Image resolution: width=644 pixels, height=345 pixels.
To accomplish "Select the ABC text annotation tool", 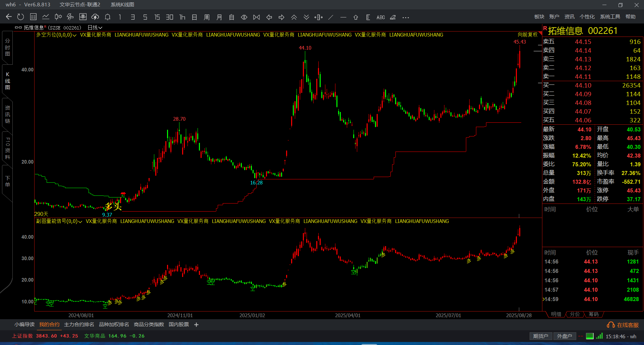I will pyautogui.click(x=381, y=17).
